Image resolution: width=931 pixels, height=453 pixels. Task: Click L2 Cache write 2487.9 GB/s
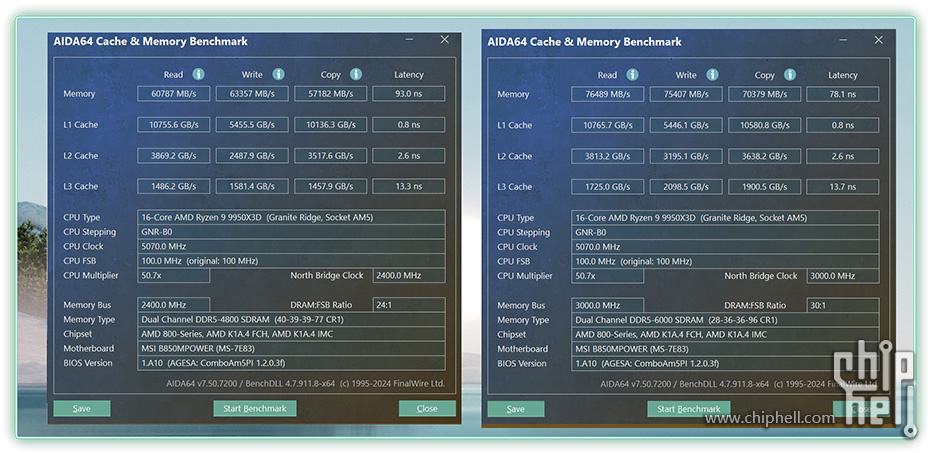pyautogui.click(x=252, y=156)
